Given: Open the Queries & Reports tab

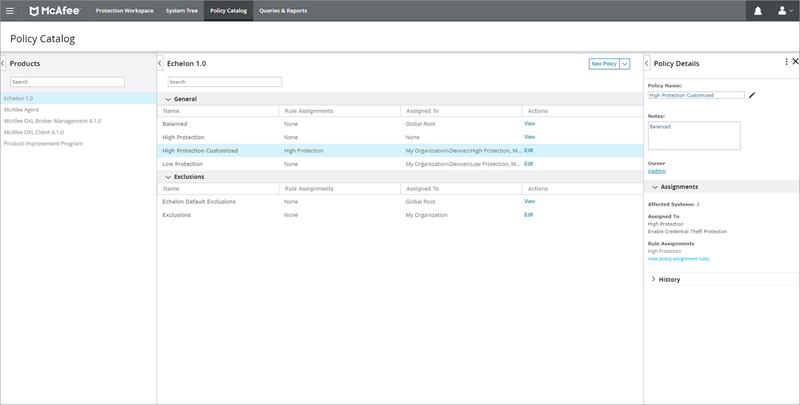Looking at the screenshot, I should 283,11.
